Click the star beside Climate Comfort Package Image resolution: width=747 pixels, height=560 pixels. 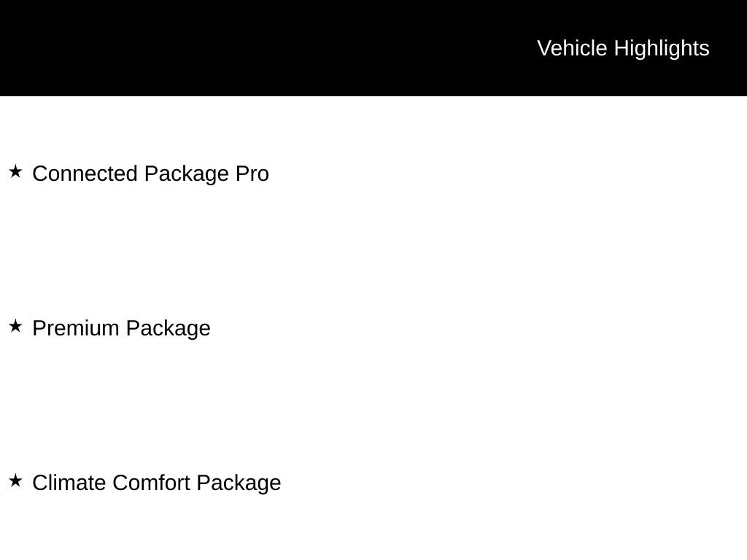(x=15, y=481)
